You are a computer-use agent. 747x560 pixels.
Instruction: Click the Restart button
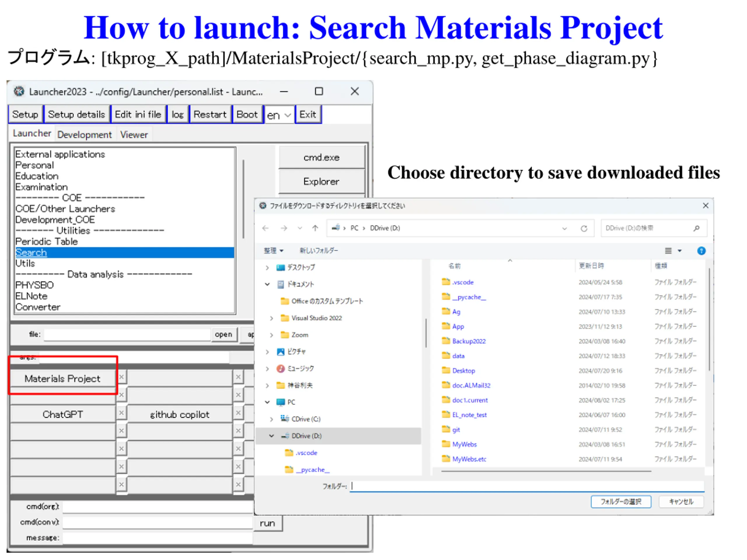pos(210,114)
